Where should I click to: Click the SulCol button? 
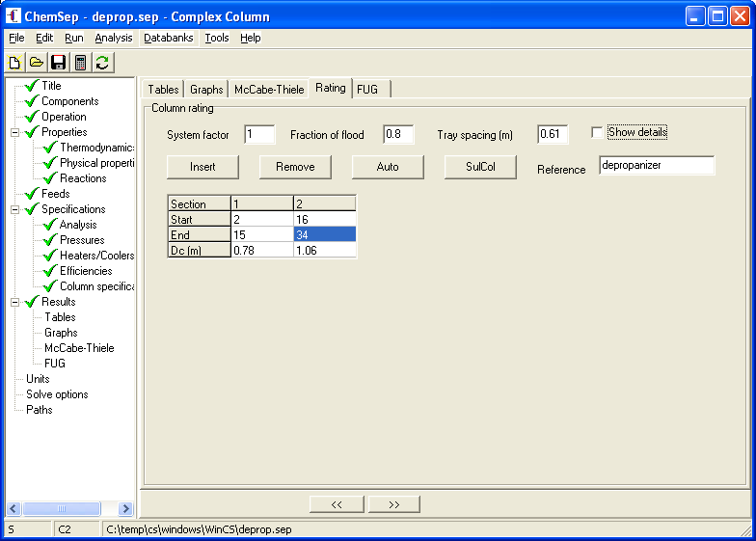coord(480,167)
